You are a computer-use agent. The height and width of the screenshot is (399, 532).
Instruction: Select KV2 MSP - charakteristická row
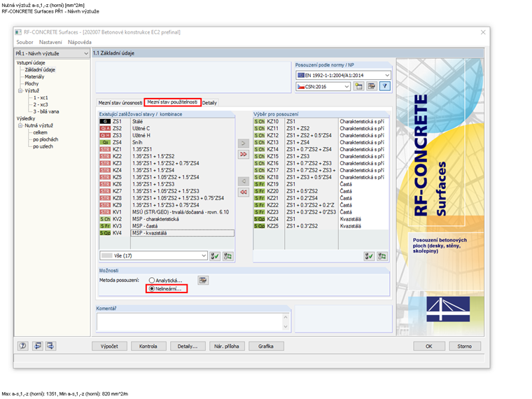167,219
